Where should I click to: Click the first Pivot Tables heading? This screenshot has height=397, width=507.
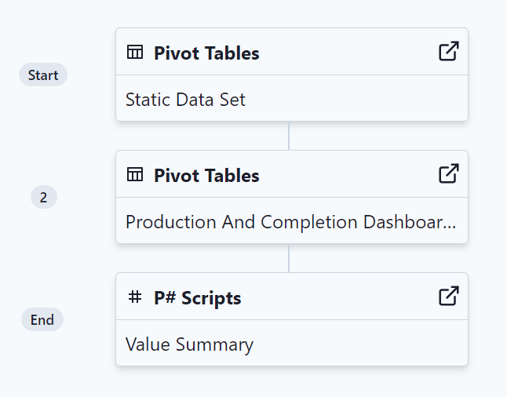coord(207,53)
